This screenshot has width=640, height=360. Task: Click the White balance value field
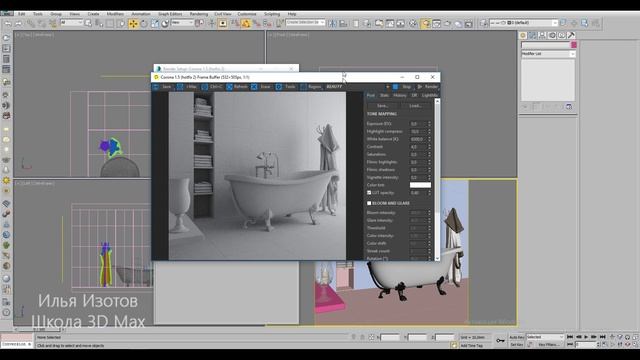418,139
